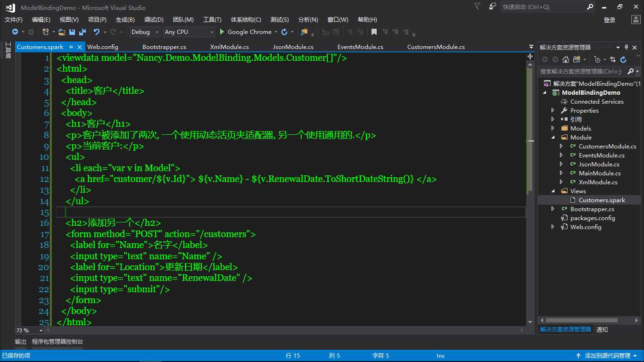Click the Quick Launch magnifier icon
This screenshot has width=644, height=362.
coord(590,7)
